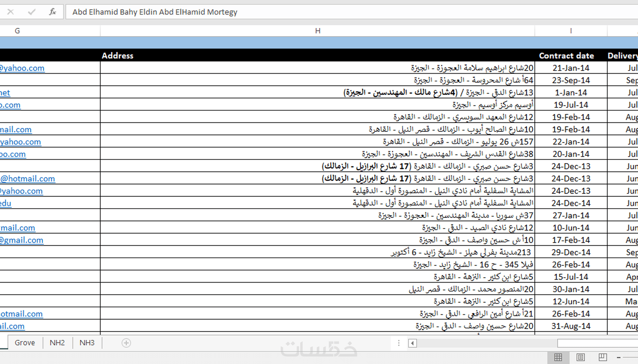The width and height of the screenshot is (638, 364).
Task: Click the hotmail.com email link
Action: (x=27, y=179)
